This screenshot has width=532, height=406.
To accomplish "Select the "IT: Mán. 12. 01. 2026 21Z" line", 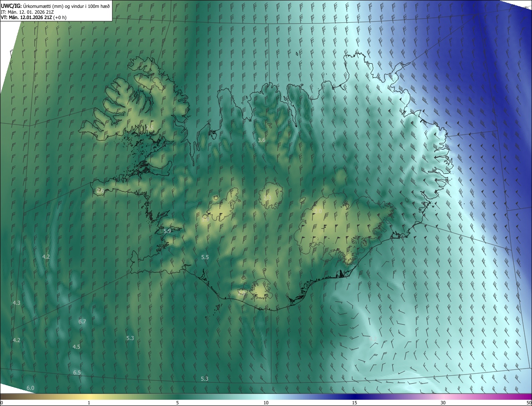I will tap(28, 12).
